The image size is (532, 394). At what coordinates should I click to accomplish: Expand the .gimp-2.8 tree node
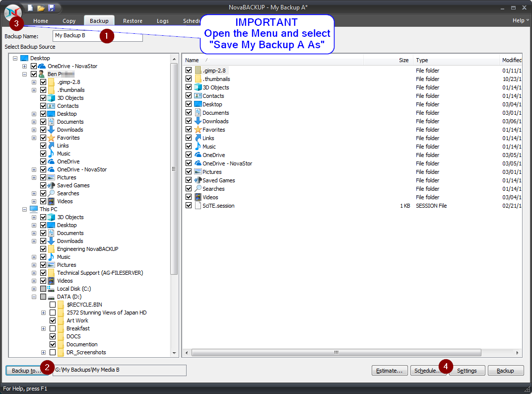point(34,82)
